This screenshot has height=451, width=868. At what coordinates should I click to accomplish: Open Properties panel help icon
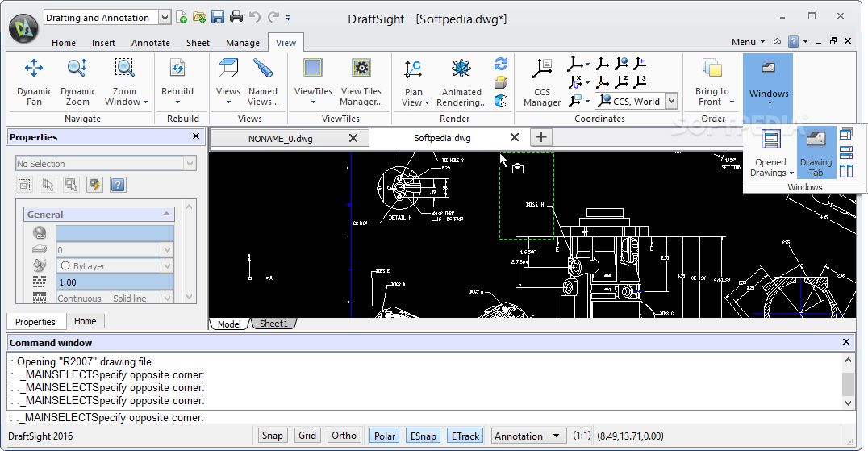click(118, 184)
